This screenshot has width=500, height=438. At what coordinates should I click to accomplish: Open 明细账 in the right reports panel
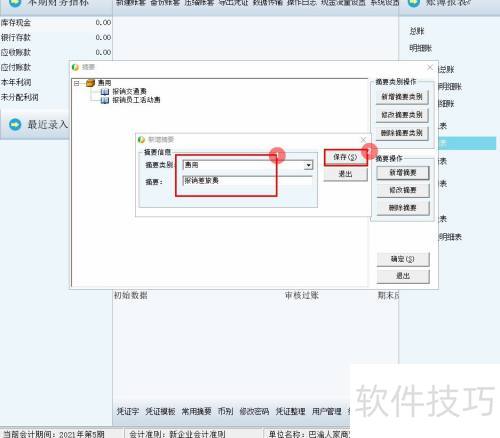pyautogui.click(x=421, y=48)
